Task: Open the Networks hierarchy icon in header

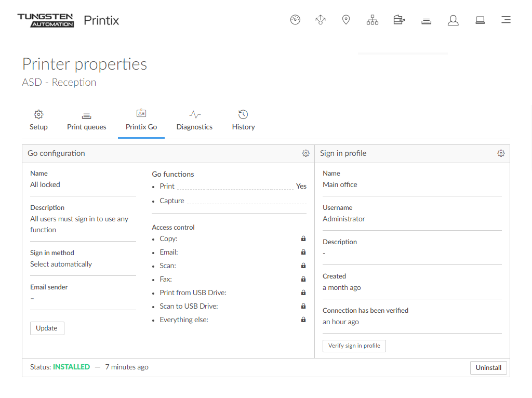Action: point(373,20)
